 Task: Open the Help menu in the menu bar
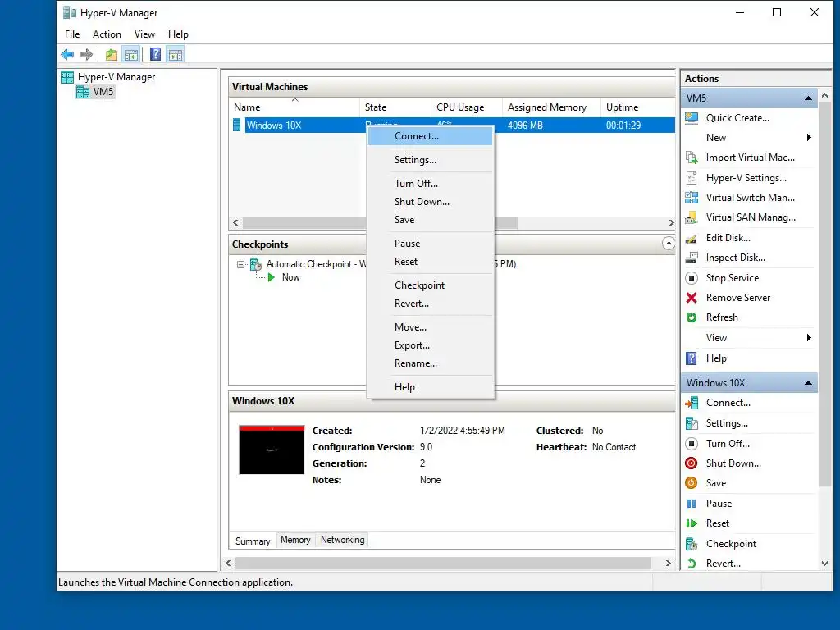[178, 34]
